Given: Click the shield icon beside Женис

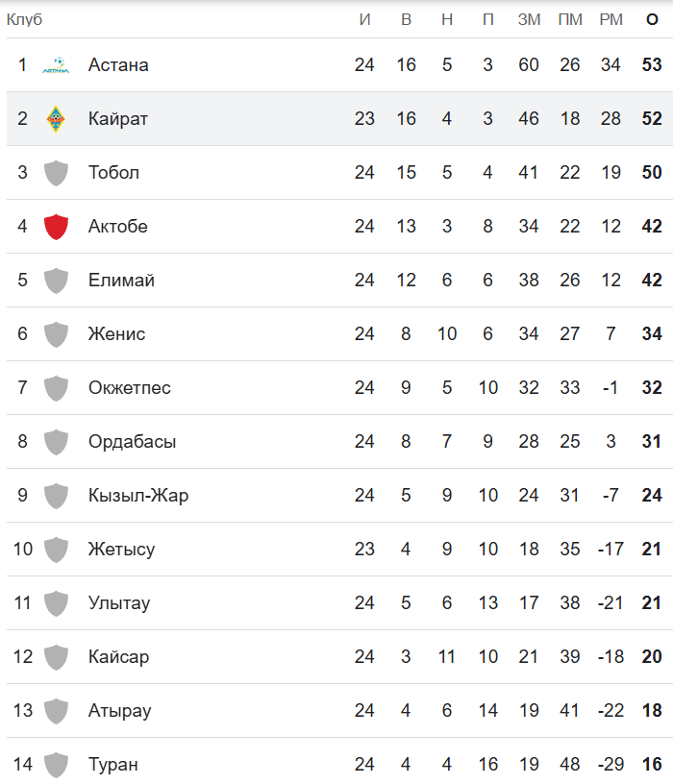Looking at the screenshot, I should 56,334.
